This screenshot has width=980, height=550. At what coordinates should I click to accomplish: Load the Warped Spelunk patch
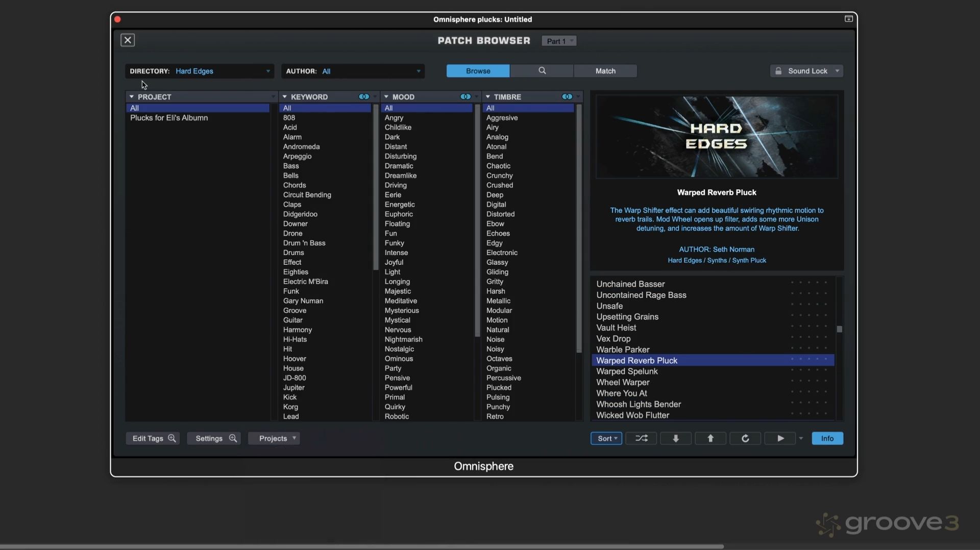pyautogui.click(x=713, y=371)
